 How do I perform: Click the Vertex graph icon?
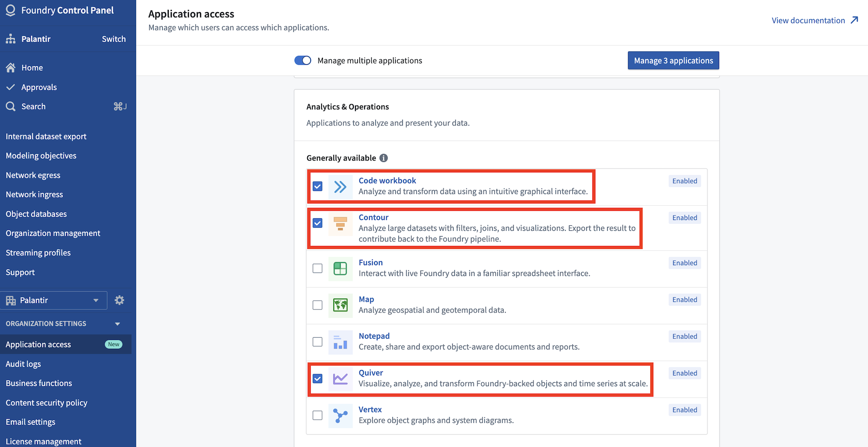[340, 416]
